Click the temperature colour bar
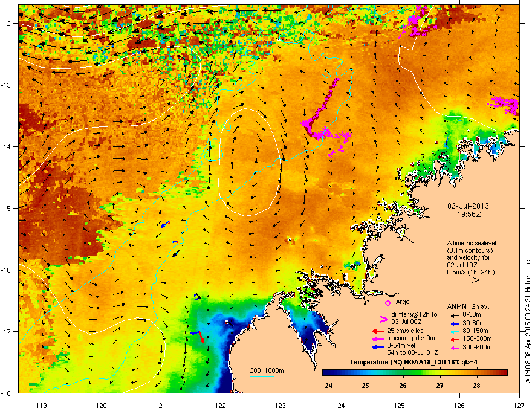 (x=415, y=373)
